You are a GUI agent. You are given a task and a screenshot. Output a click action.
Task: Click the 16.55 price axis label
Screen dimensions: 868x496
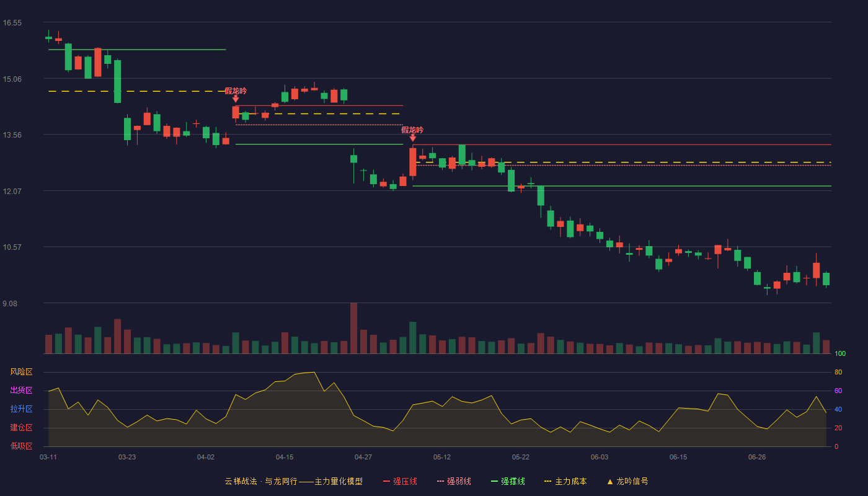click(12, 23)
